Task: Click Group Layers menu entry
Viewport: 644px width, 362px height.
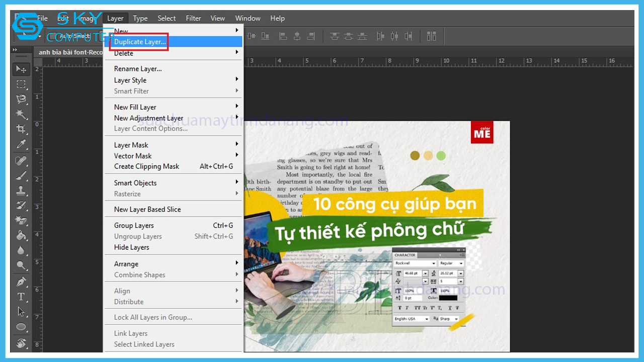Action: [134, 225]
